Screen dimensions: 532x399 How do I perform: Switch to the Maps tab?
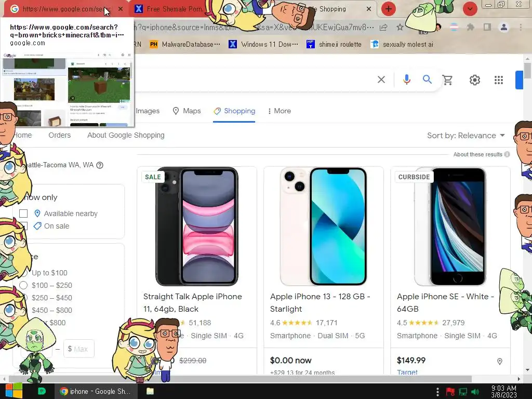[x=187, y=111]
